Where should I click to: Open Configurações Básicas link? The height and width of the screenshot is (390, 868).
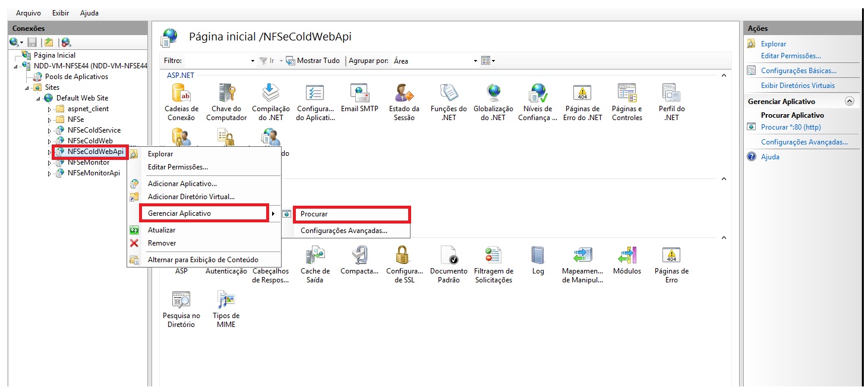798,71
